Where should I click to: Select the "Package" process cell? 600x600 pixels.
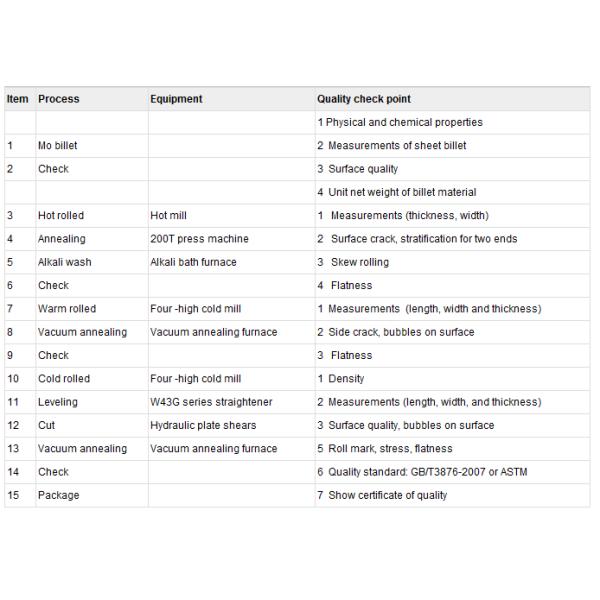pyautogui.click(x=59, y=495)
